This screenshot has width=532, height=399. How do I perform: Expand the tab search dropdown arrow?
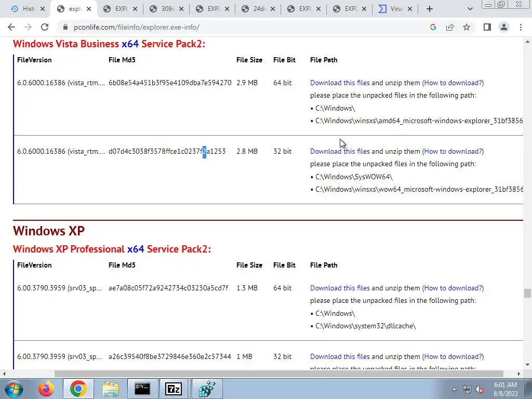[x=470, y=9]
